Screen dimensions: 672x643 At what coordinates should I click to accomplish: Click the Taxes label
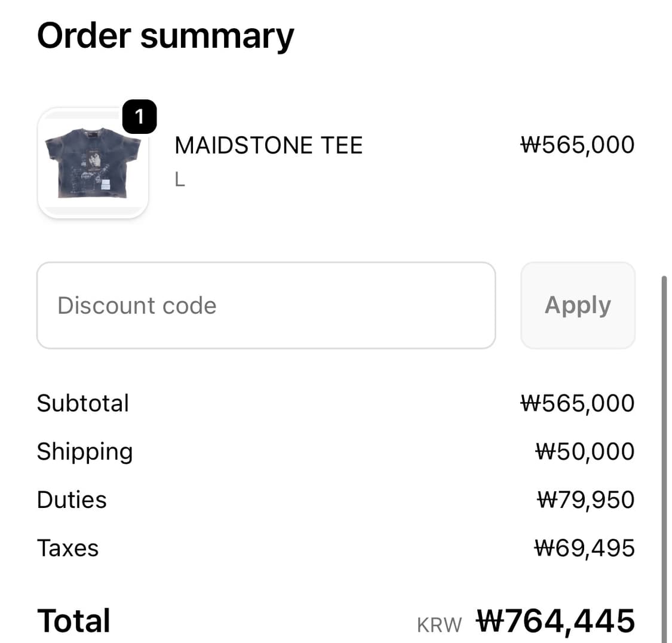67,548
